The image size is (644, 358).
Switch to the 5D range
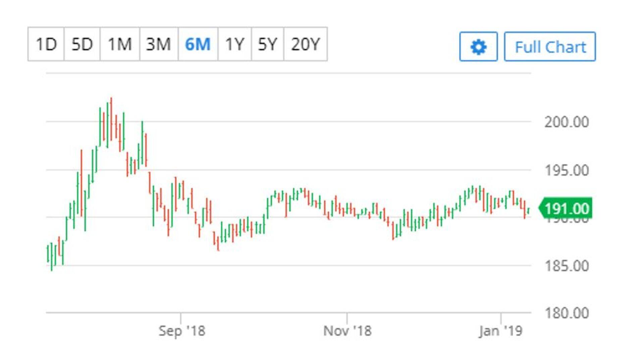[82, 44]
